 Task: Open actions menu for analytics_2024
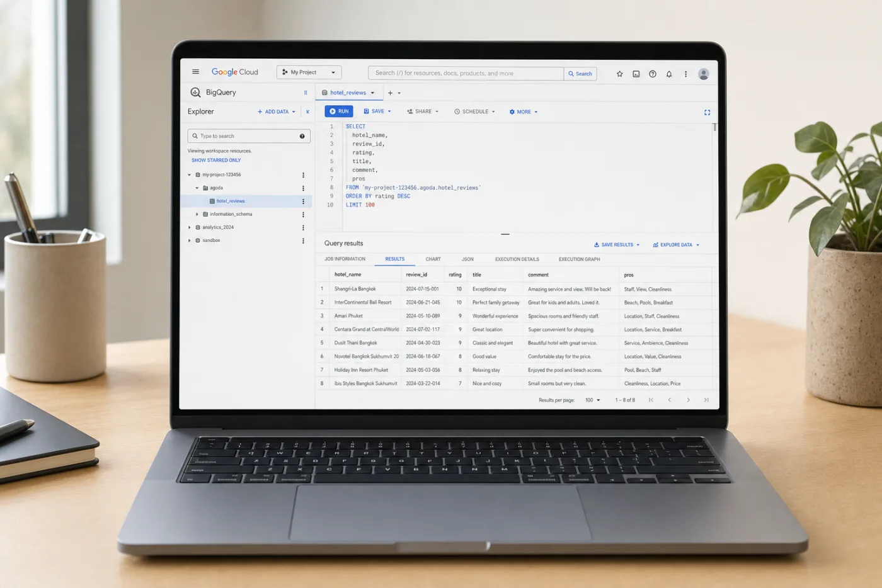303,228
